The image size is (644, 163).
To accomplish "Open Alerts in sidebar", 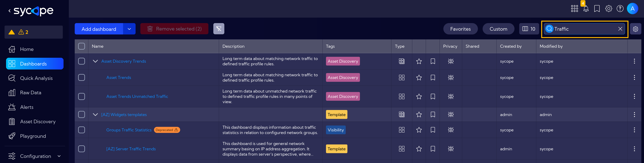I will pyautogui.click(x=35, y=107).
